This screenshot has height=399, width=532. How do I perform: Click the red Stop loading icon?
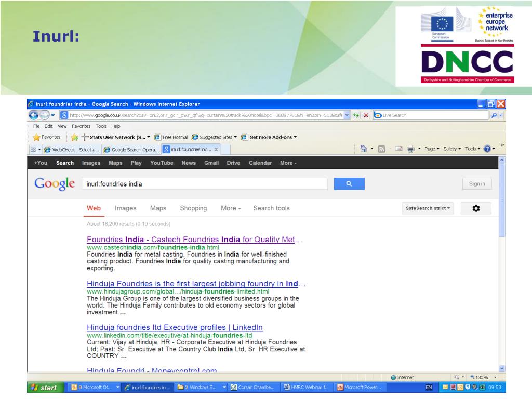(x=366, y=115)
